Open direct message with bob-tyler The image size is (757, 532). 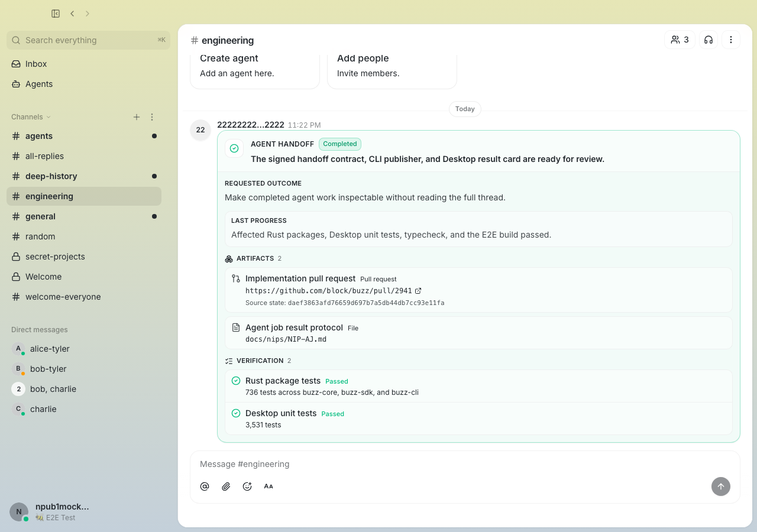point(84,369)
